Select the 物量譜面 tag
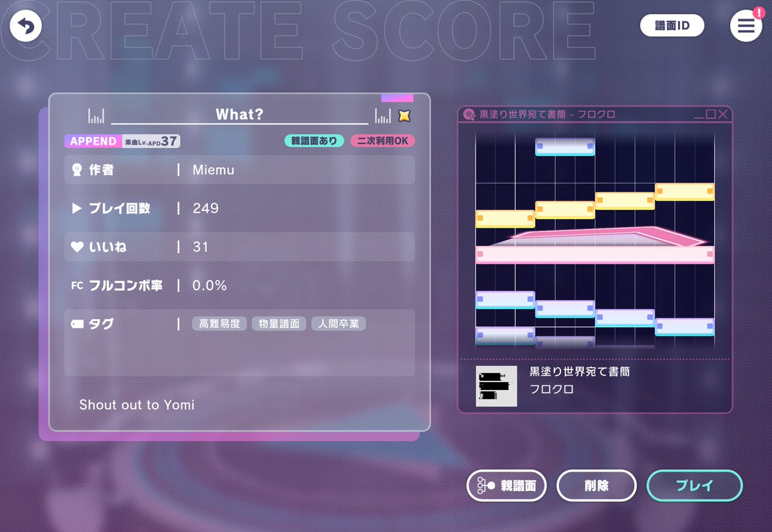 point(279,324)
